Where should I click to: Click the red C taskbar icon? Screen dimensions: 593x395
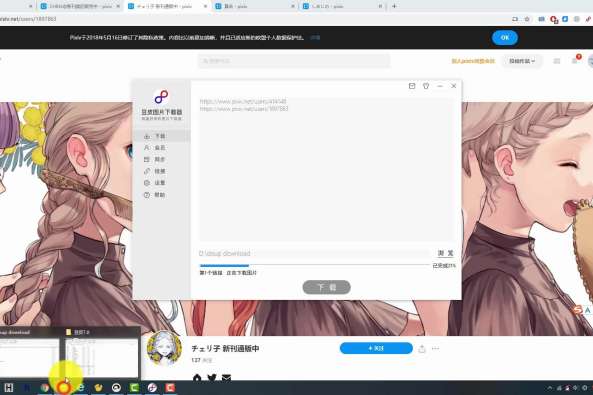click(x=170, y=387)
